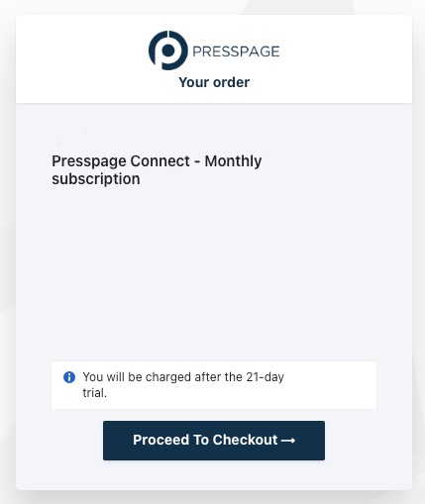Click the Your order heading

pos(214,82)
